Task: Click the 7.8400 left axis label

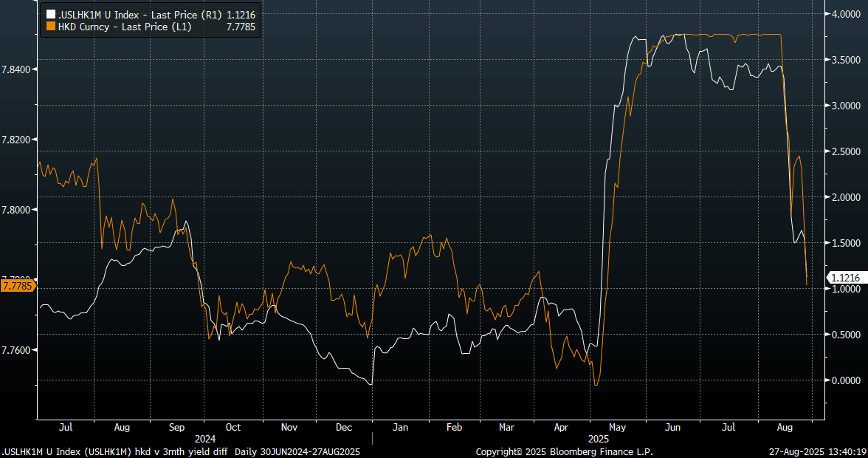Action: tap(17, 69)
